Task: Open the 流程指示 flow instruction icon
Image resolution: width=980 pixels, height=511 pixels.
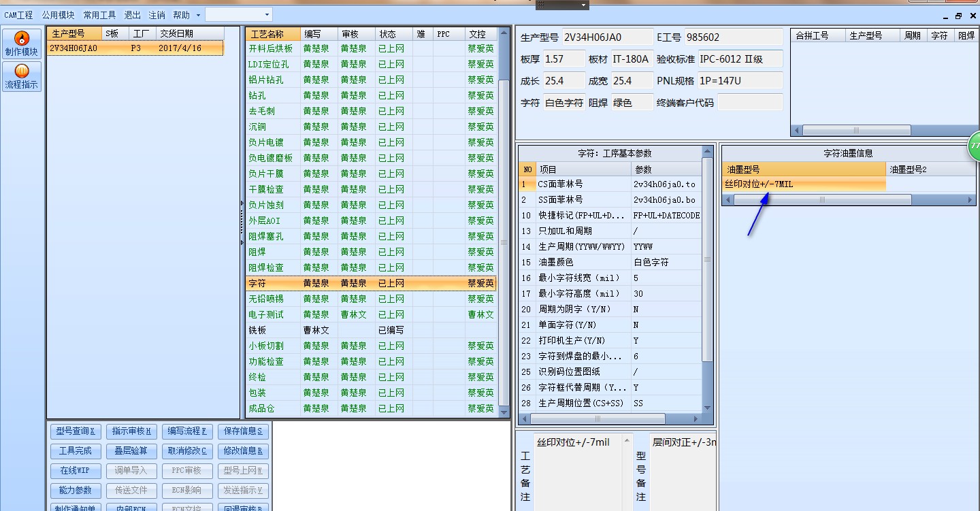Action: coord(22,76)
